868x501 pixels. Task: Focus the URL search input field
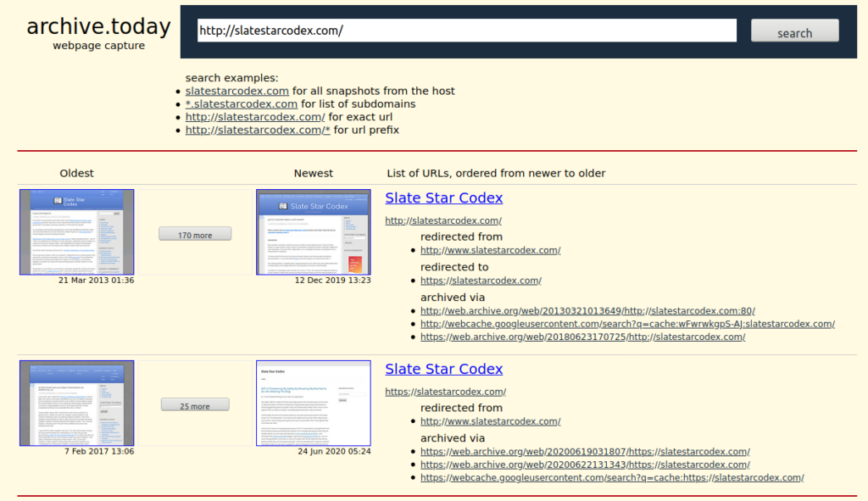point(467,31)
